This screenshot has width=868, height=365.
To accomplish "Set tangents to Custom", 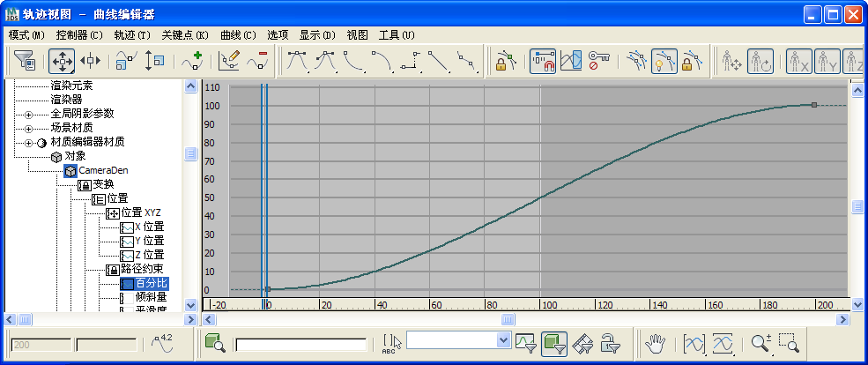I will pos(326,61).
